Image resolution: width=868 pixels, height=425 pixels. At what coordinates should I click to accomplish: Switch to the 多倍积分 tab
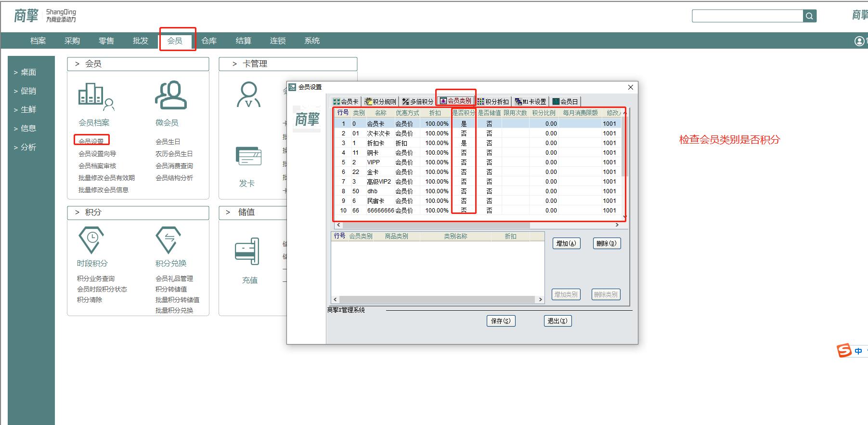pyautogui.click(x=417, y=102)
